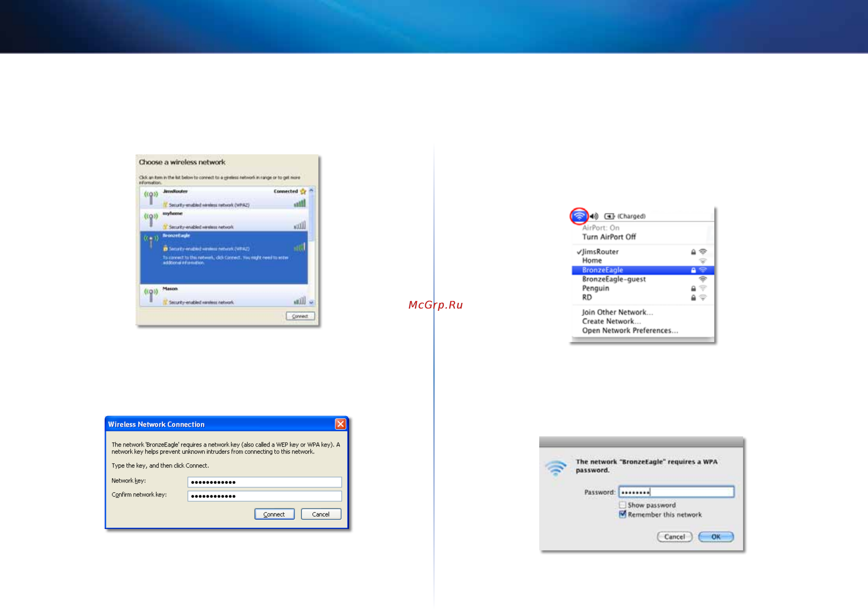The height and width of the screenshot is (609, 868).
Task: Click the wireless network list scroll-down arrow
Action: click(x=311, y=302)
